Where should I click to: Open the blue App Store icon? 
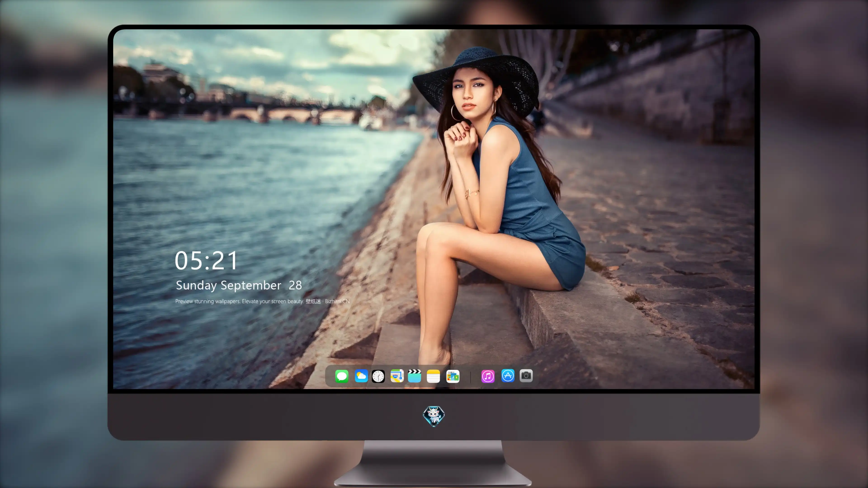coord(508,375)
